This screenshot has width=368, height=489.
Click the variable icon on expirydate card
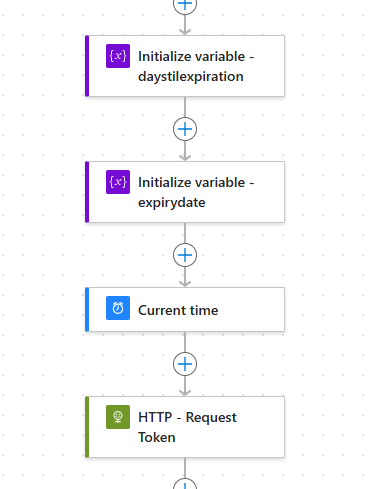(x=118, y=182)
